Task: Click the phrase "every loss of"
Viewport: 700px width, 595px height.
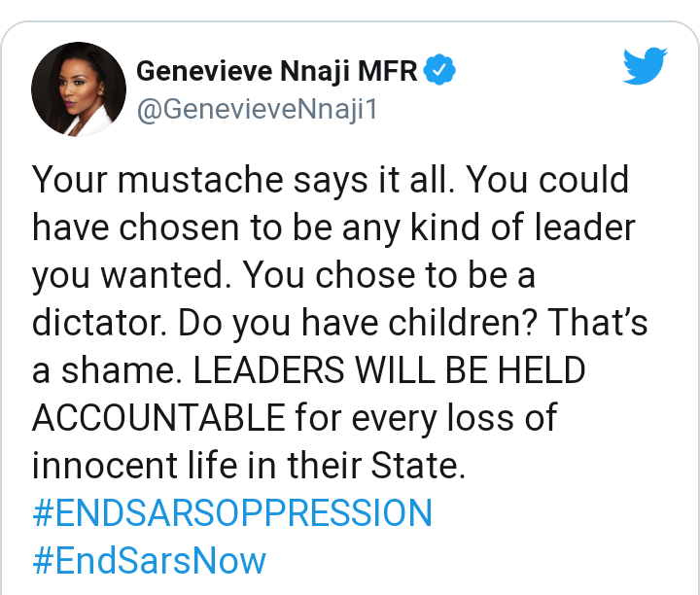Action: point(454,418)
